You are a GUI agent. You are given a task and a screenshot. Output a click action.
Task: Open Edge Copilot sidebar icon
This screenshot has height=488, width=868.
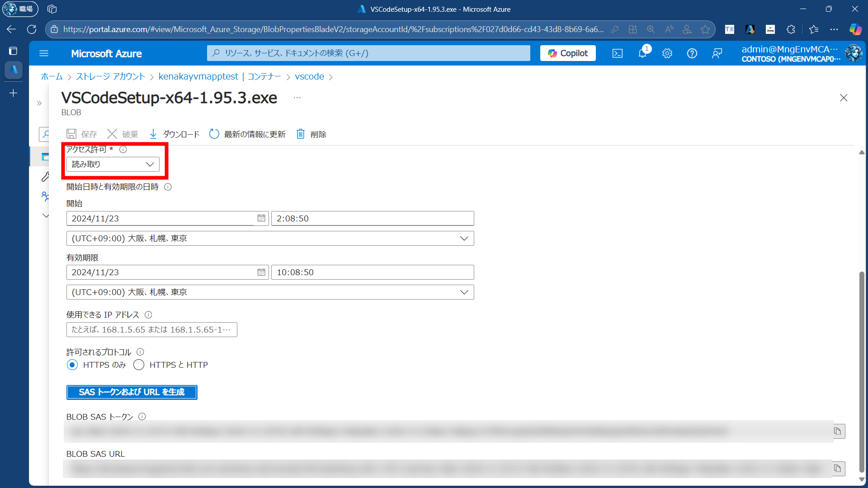pyautogui.click(x=855, y=29)
